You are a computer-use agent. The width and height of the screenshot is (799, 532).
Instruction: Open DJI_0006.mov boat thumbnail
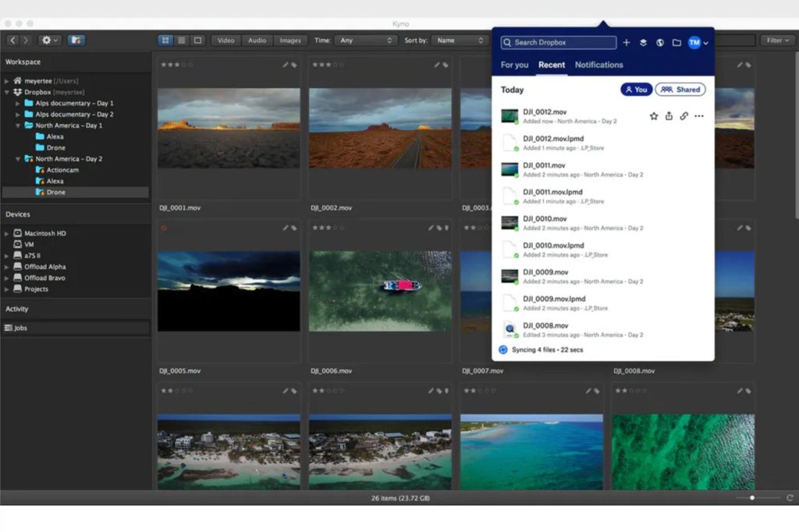380,291
